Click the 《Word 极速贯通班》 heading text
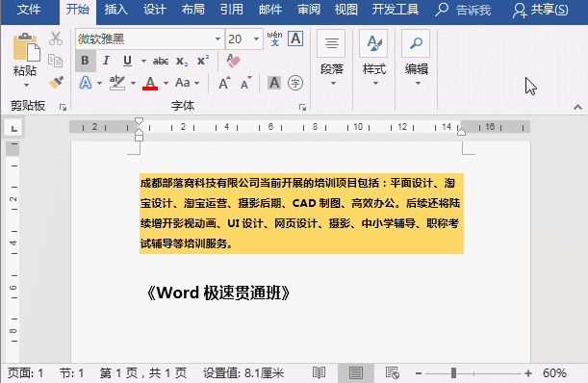 tap(218, 293)
